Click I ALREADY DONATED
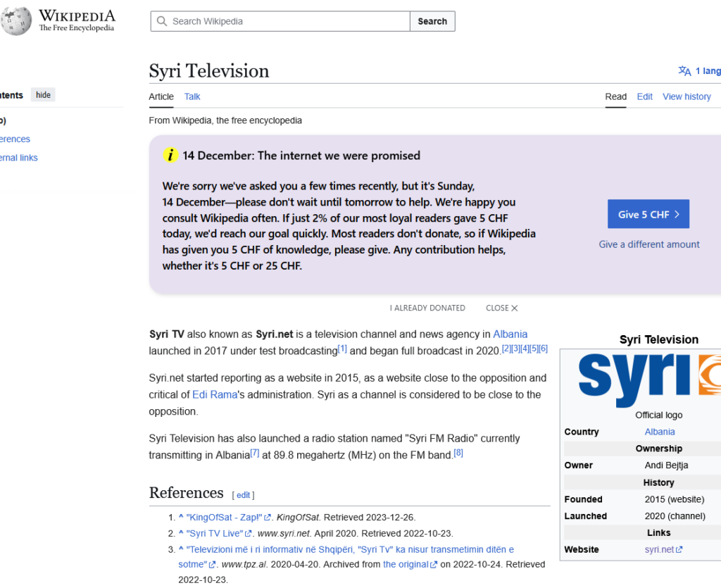721x588 pixels. tap(427, 308)
